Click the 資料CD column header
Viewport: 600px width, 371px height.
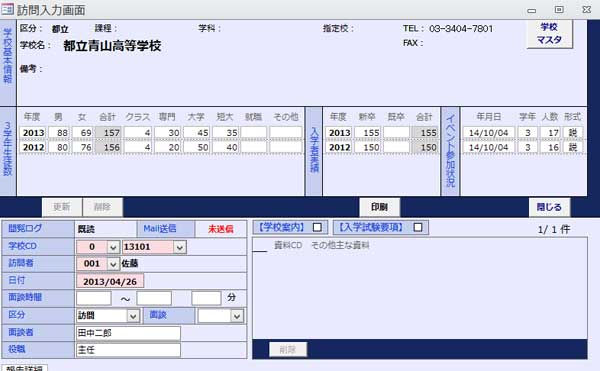point(288,245)
